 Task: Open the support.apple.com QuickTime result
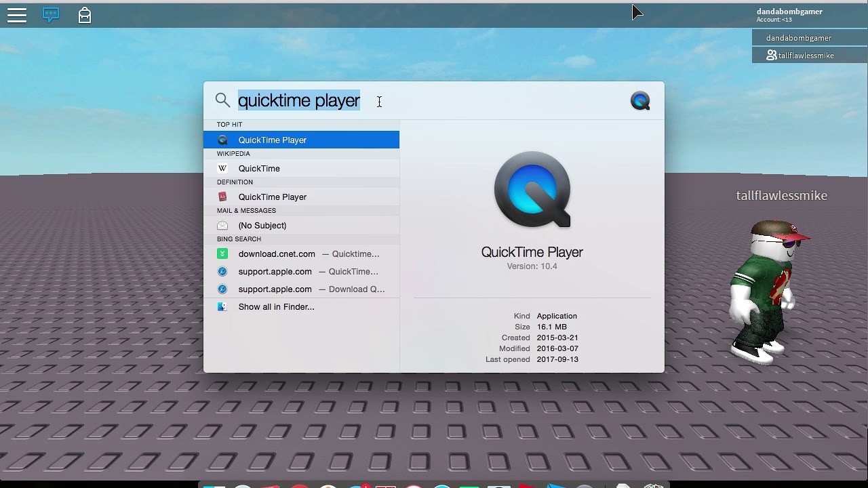click(301, 271)
